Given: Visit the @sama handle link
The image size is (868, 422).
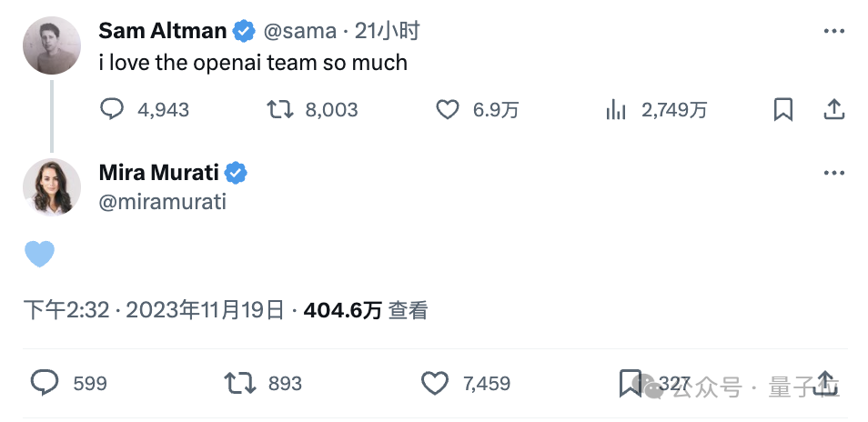Looking at the screenshot, I should (299, 31).
